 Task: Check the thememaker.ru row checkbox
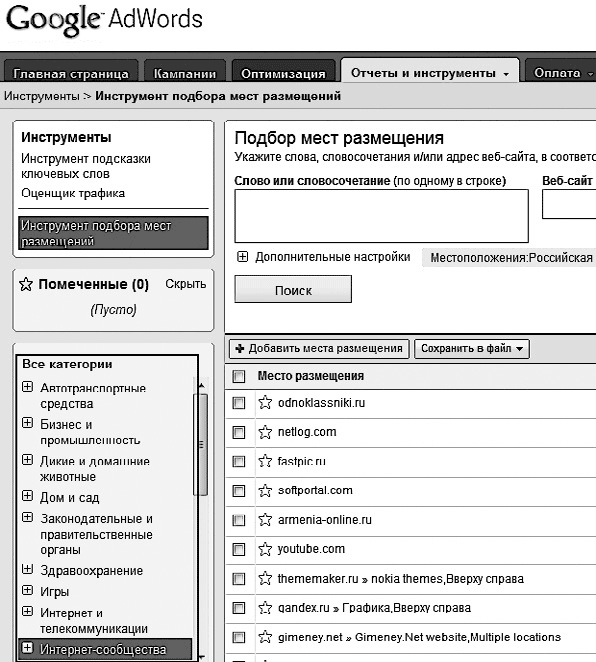coord(238,579)
